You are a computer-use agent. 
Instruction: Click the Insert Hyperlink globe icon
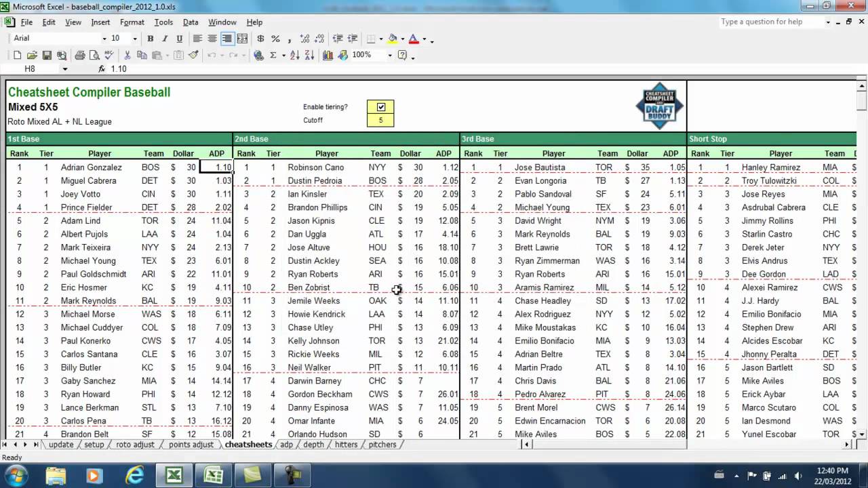[258, 55]
